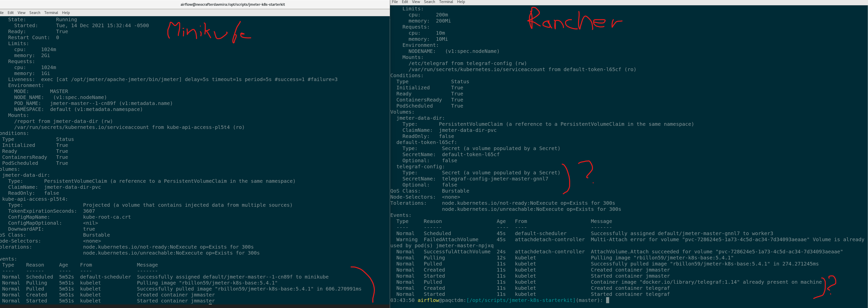Open the Edit menu on the Minikube terminal
The height and width of the screenshot is (308, 868).
(10, 12)
